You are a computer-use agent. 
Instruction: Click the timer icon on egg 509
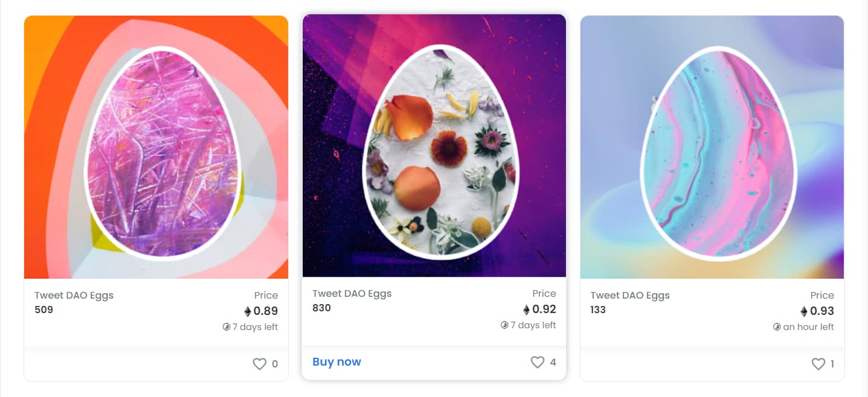point(227,327)
